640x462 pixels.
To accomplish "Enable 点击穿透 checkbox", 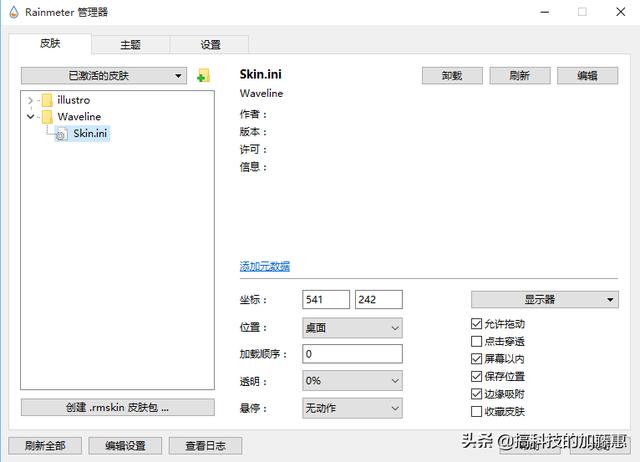I will point(476,341).
